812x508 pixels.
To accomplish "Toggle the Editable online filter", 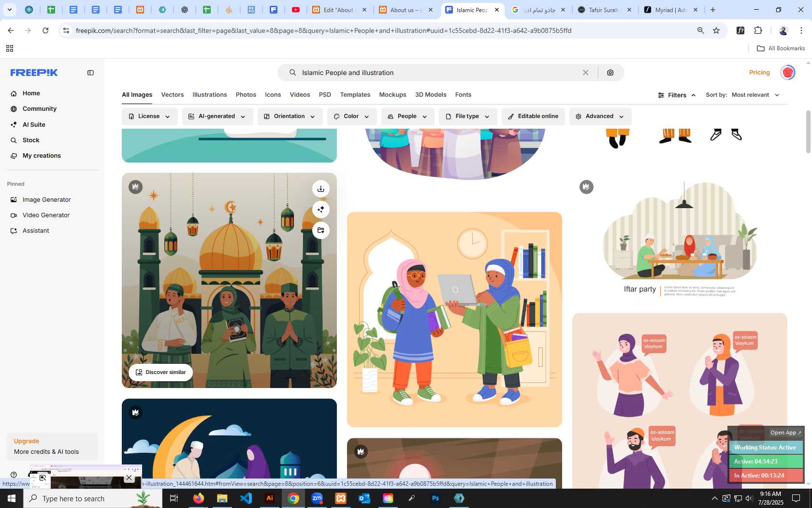I will pos(533,117).
